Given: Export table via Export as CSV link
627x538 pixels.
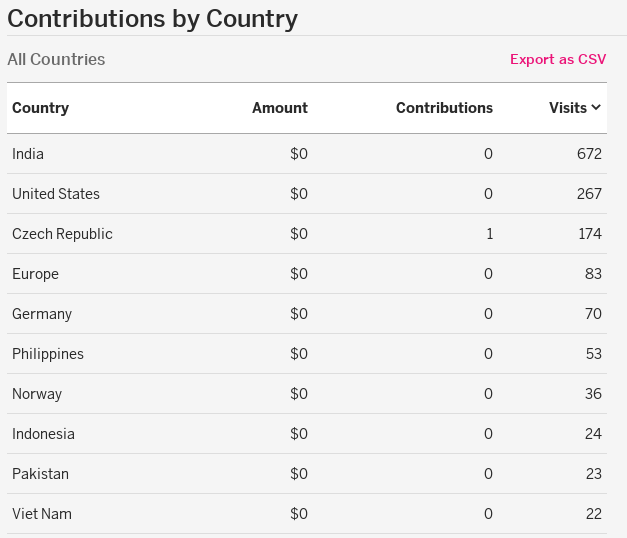Looking at the screenshot, I should pos(558,59).
